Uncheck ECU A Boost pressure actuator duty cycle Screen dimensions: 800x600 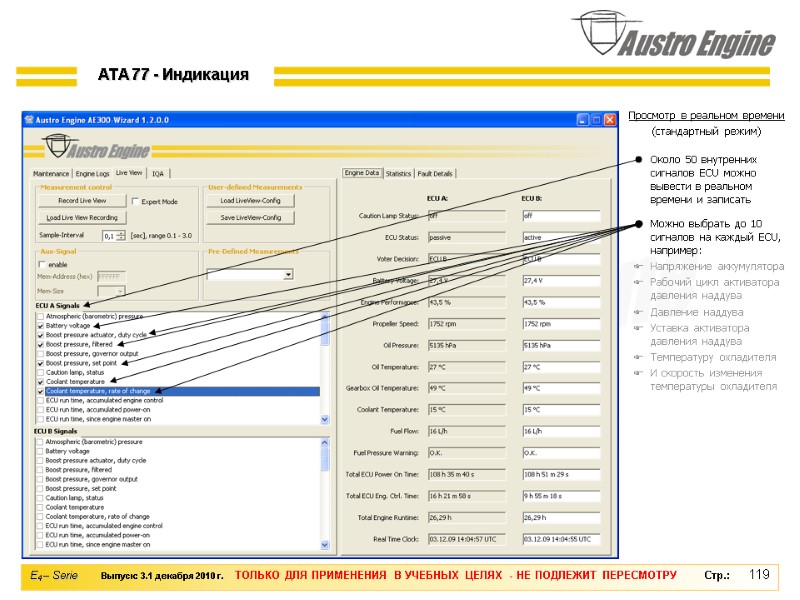(x=40, y=335)
